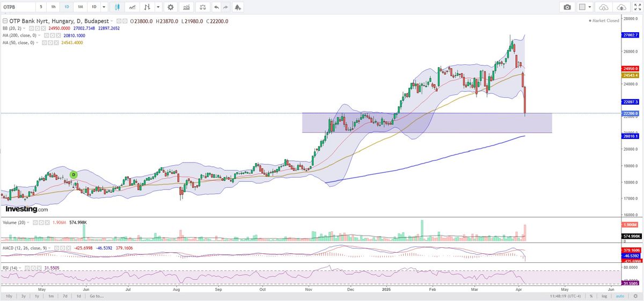
Task: Take a chart snapshot with camera
Action: tap(567, 7)
